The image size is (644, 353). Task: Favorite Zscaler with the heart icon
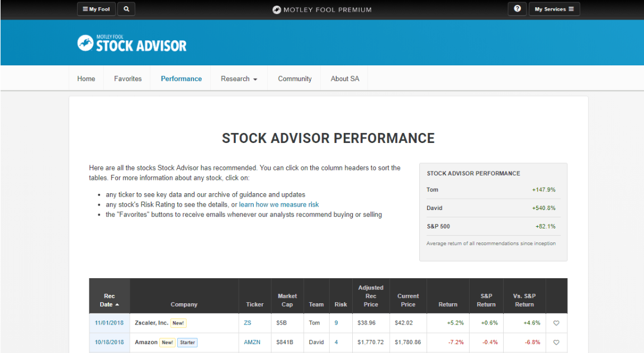coord(556,323)
